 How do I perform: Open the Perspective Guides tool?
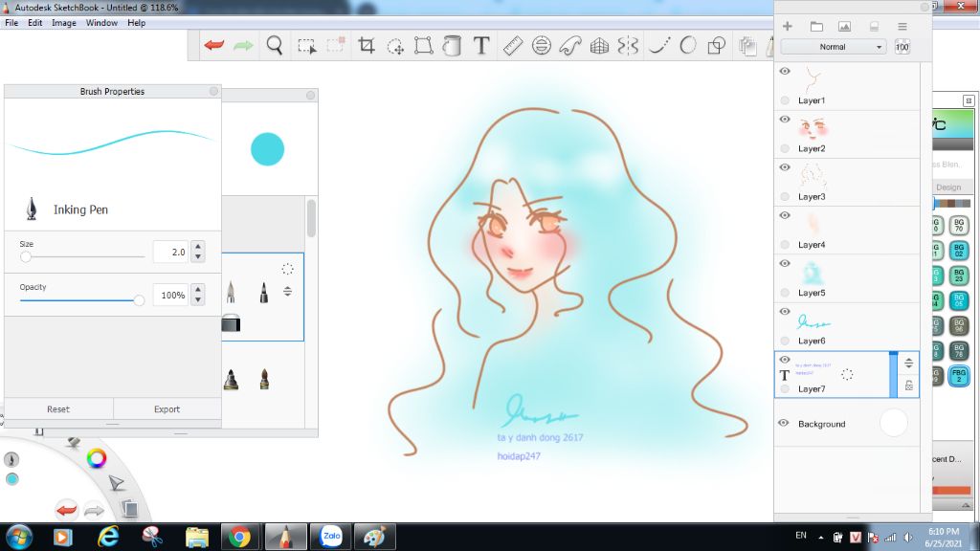coord(599,46)
